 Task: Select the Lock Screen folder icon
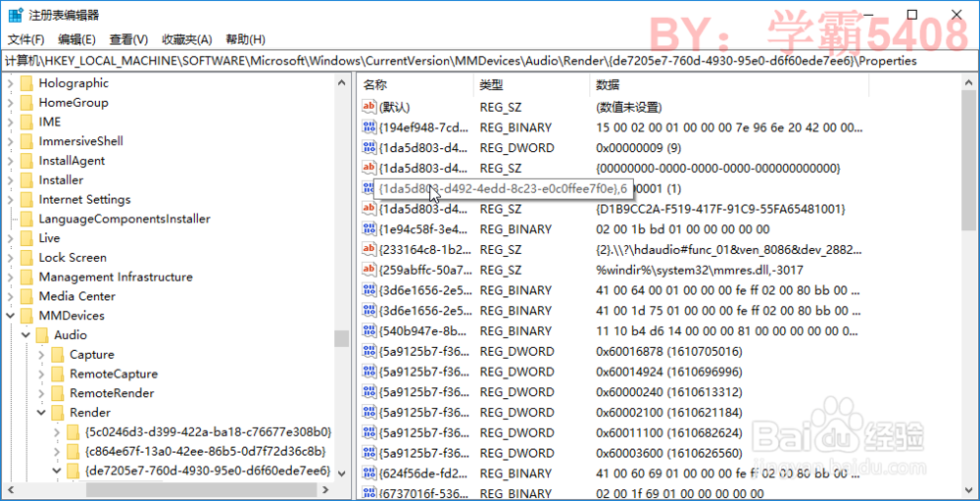click(26, 258)
